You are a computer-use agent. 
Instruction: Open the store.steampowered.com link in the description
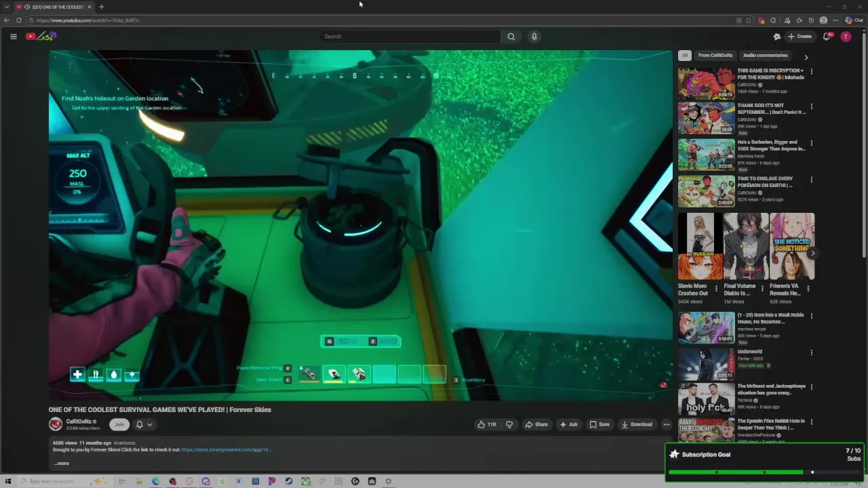point(226,449)
